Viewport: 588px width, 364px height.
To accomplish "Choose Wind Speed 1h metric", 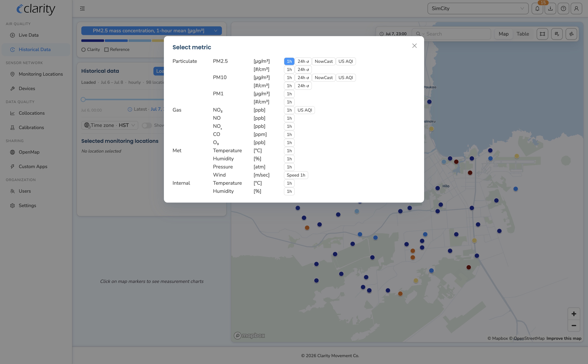I will click(296, 175).
